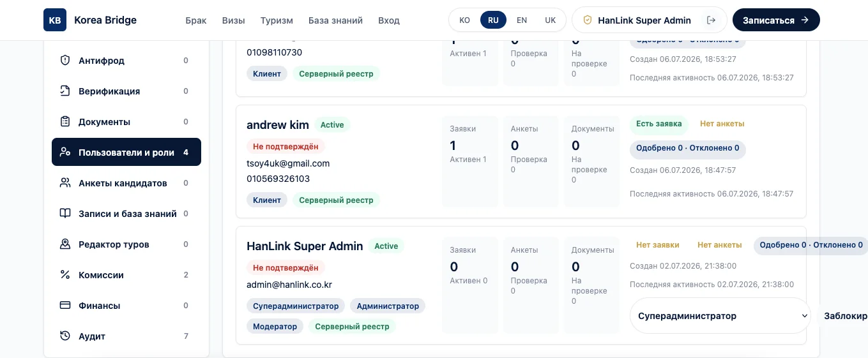Switch language to UK
This screenshot has height=358, width=868.
551,20
